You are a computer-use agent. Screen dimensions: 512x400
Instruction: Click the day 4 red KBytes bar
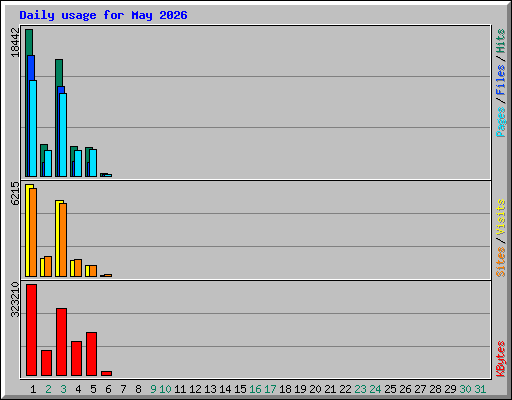[76, 358]
